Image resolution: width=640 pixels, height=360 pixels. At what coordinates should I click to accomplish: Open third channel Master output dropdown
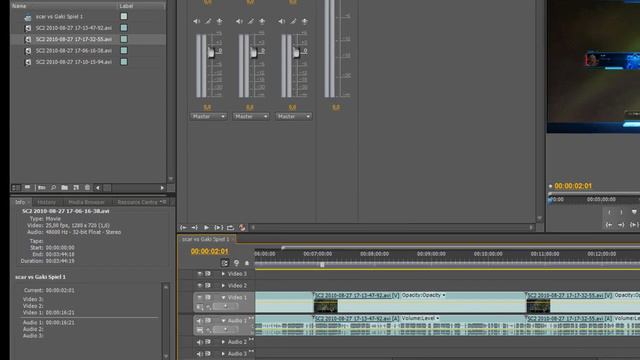293,116
